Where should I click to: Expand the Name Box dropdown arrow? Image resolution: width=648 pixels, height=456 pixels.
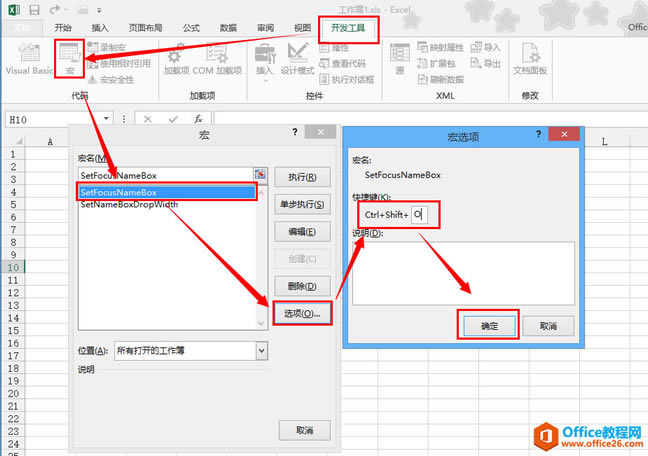coord(106,119)
